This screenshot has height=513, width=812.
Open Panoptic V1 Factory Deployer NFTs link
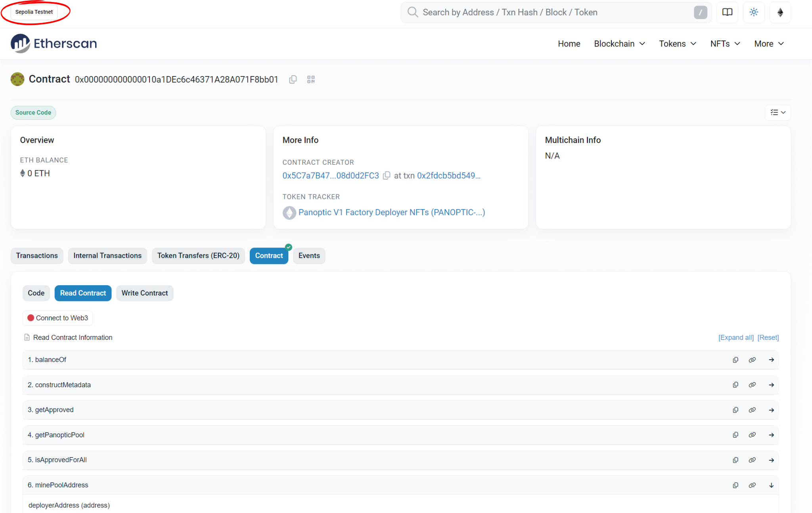[391, 212]
